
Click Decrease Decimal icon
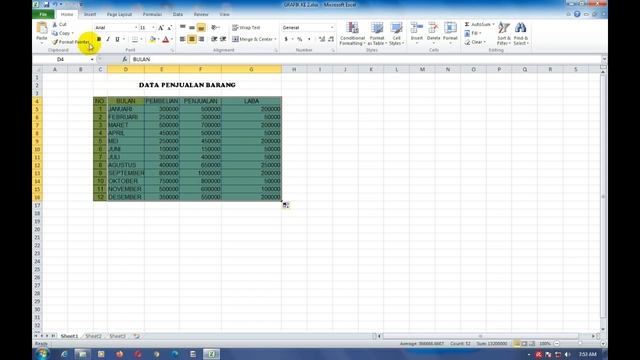click(x=331, y=39)
